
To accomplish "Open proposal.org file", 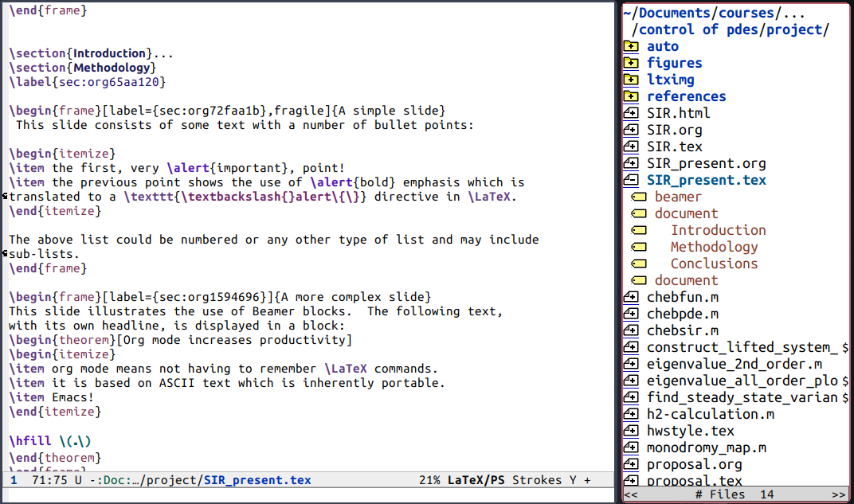I will [695, 464].
